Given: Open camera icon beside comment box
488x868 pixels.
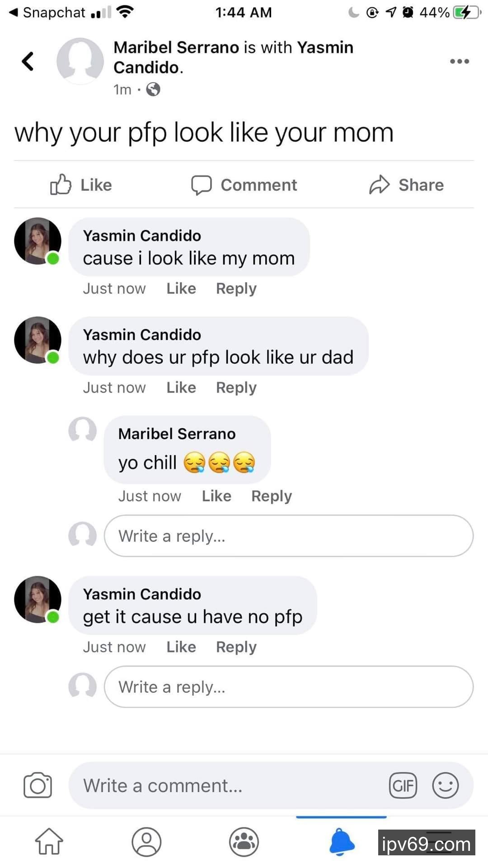Looking at the screenshot, I should 38,785.
